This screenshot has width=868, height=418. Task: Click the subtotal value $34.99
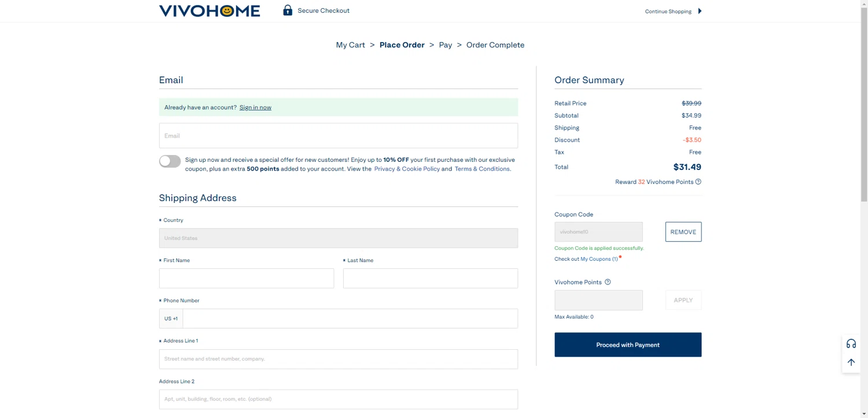click(x=692, y=116)
